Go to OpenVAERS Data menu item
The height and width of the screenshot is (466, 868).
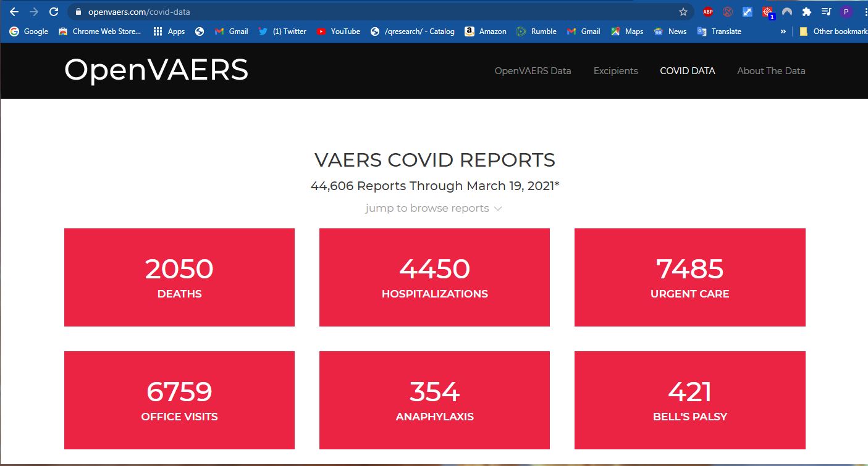(533, 71)
